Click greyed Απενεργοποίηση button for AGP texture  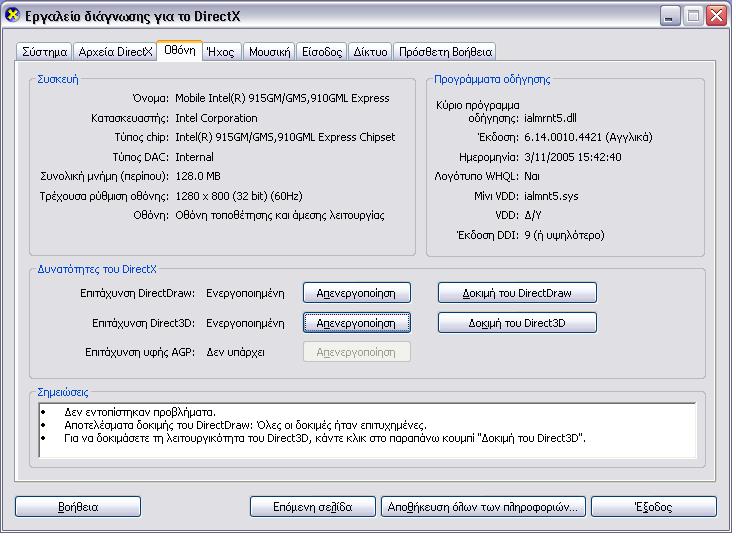coord(357,352)
